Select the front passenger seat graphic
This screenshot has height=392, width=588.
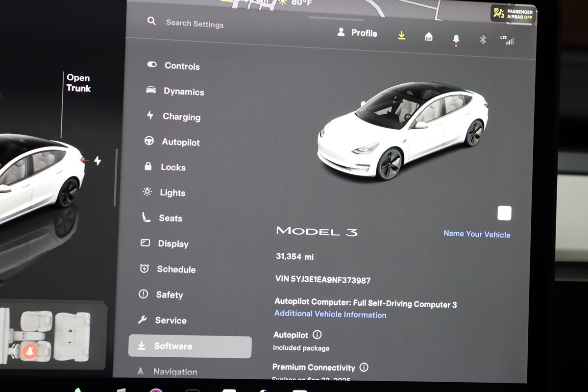[37, 321]
